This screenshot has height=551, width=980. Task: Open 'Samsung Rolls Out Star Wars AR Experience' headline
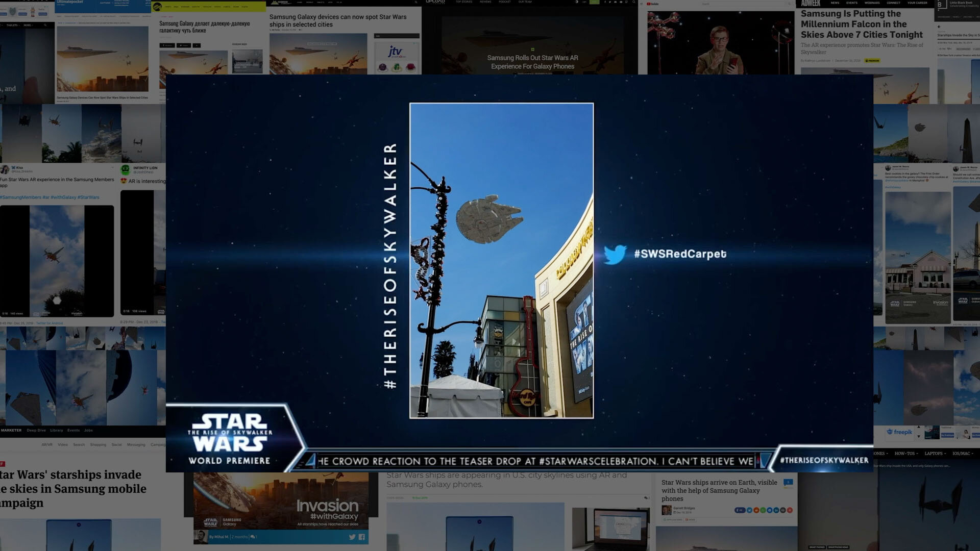pos(532,62)
